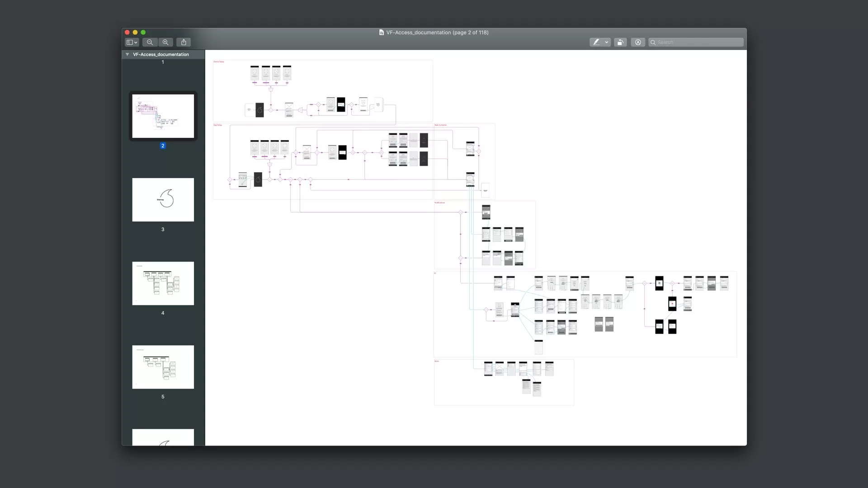868x488 pixels.
Task: Select page 2 thumbnail in sidebar
Action: [x=163, y=116]
